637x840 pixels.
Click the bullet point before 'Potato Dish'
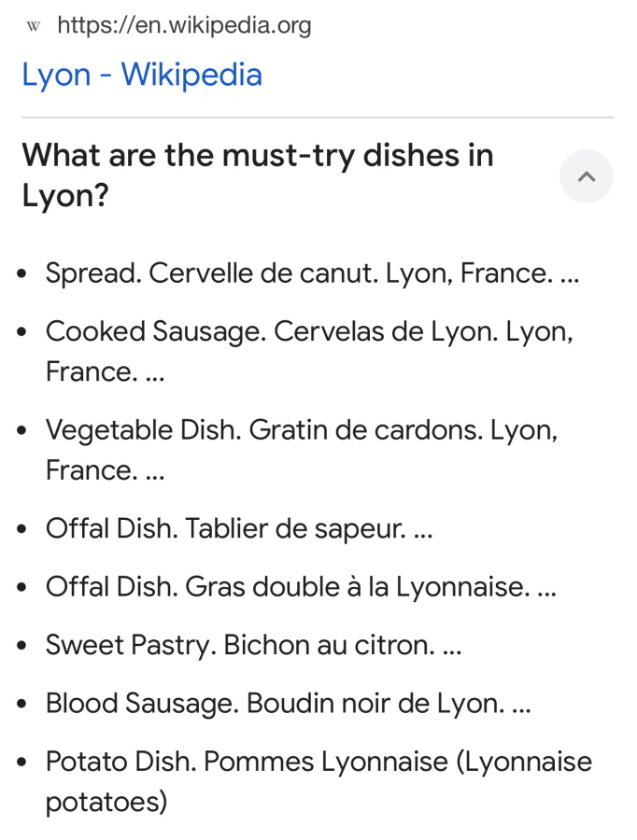click(x=21, y=763)
